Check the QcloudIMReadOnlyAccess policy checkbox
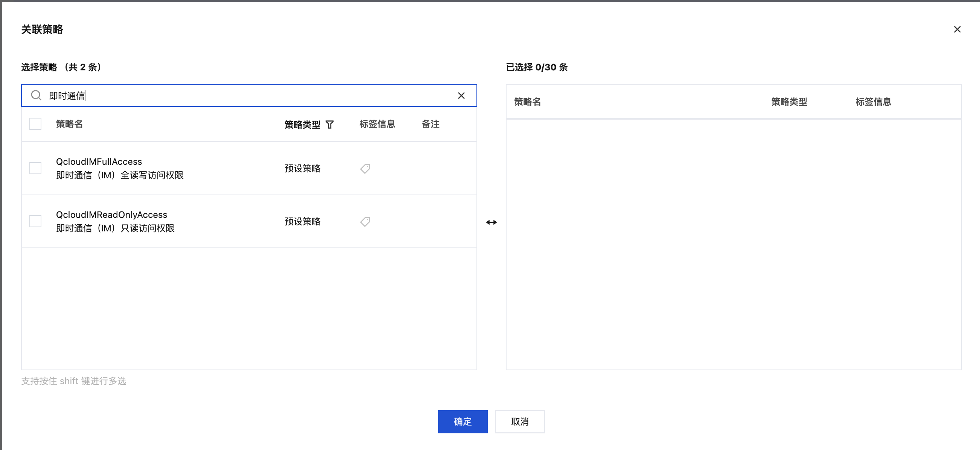Screen dimensions: 980x450 coord(35,221)
